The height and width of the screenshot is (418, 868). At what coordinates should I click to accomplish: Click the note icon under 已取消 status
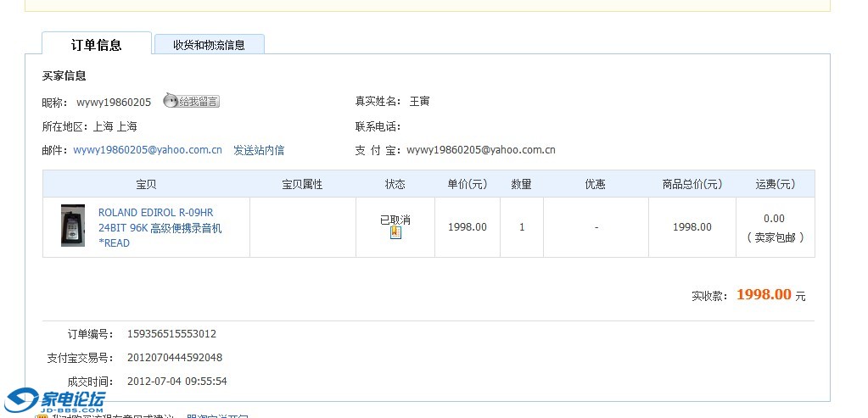pos(395,233)
